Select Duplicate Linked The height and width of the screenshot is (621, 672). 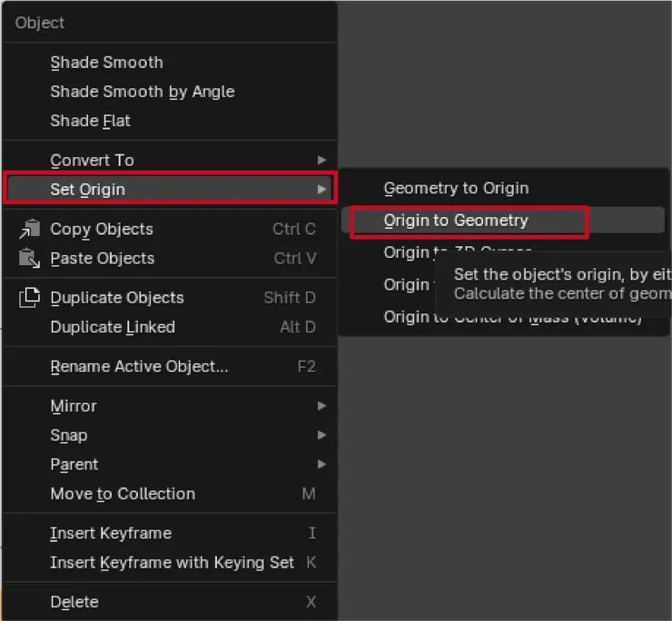coord(113,327)
